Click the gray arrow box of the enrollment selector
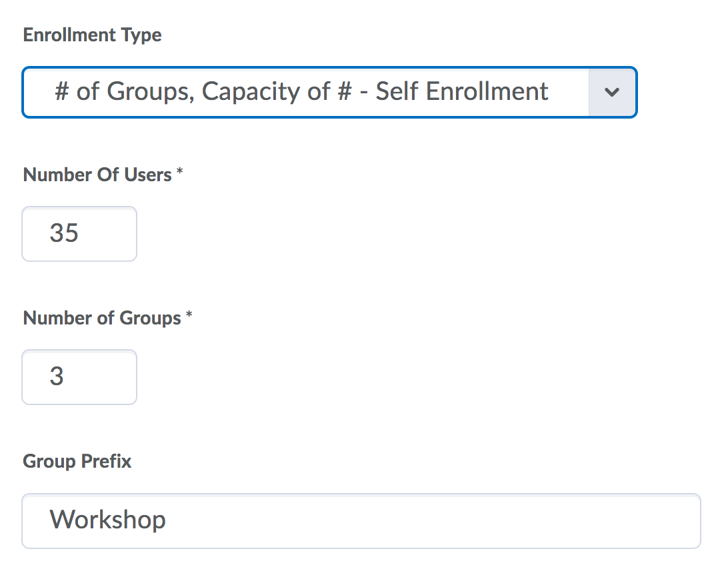The width and height of the screenshot is (728, 569). click(612, 93)
